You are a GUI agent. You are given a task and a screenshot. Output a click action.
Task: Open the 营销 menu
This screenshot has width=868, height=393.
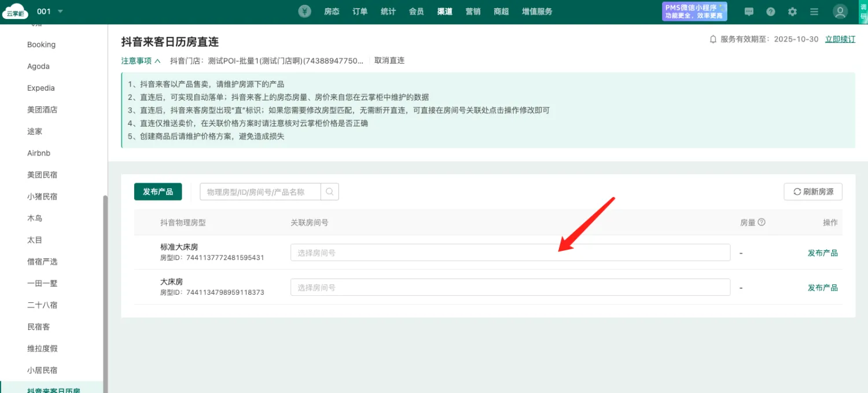473,12
